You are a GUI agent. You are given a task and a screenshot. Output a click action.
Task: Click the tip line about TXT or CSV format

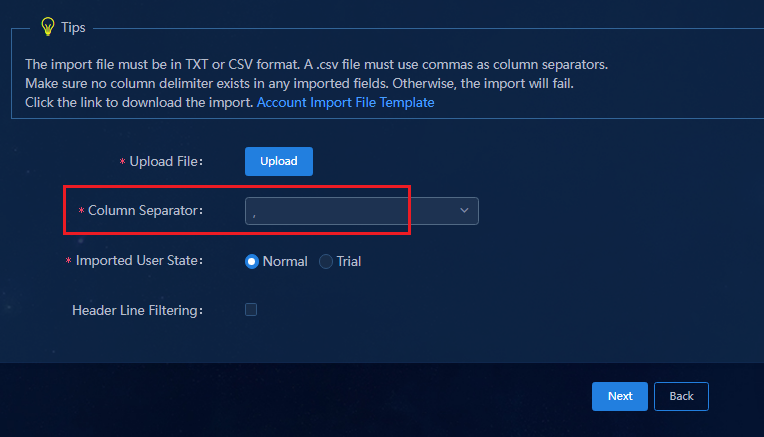pos(316,64)
